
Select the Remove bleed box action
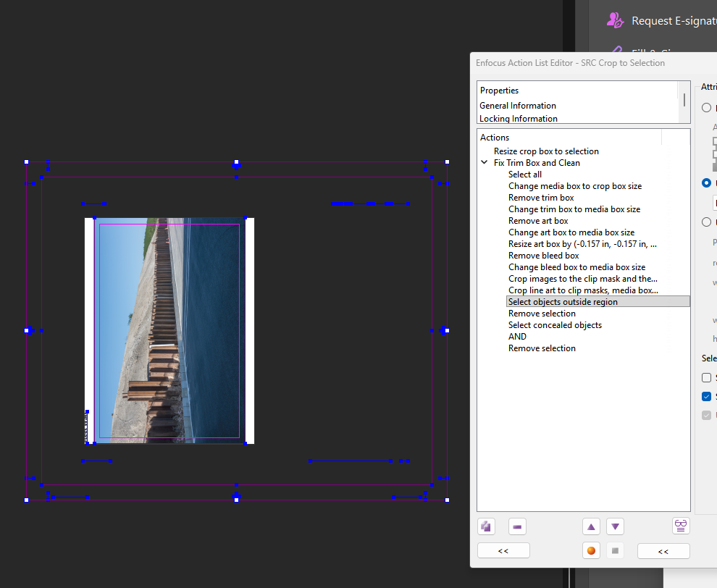(x=544, y=256)
